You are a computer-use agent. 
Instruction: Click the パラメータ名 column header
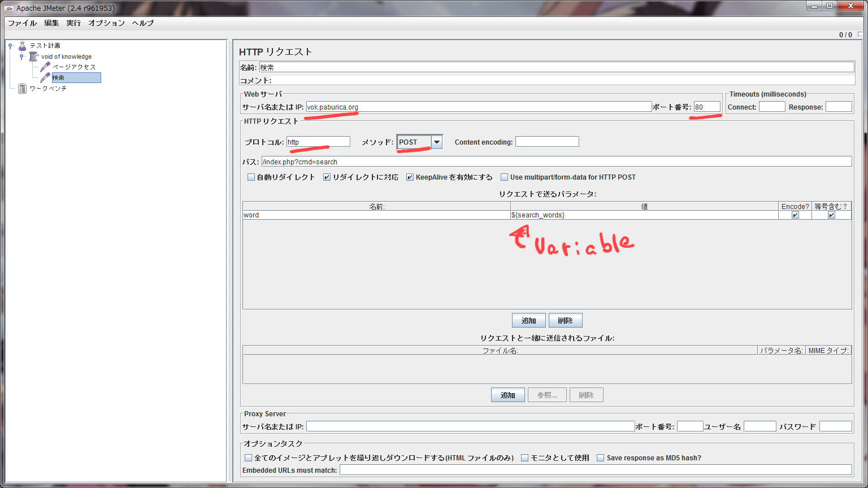(782, 350)
